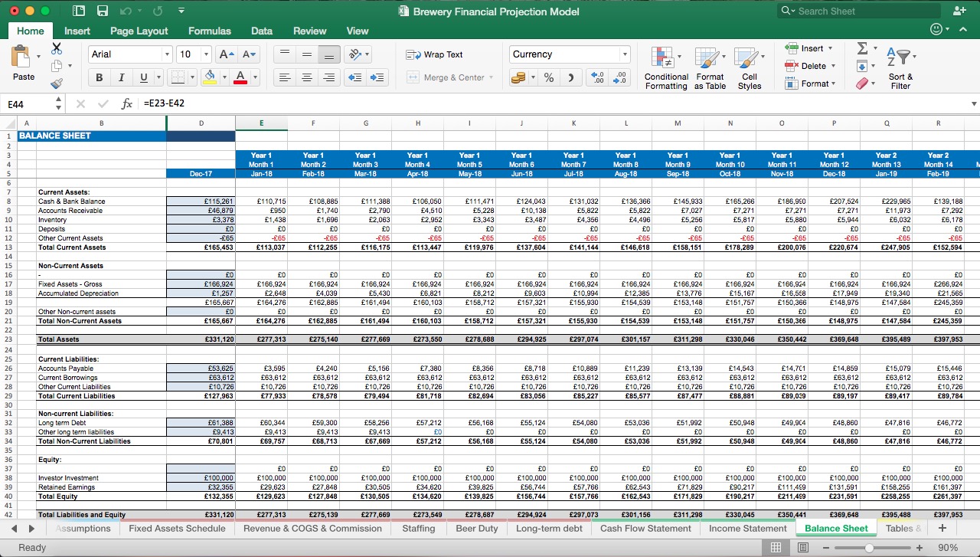This screenshot has height=557, width=980.
Task: Click the Copy icon
Action: [56, 66]
